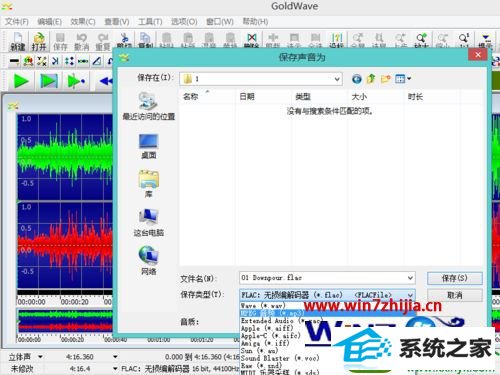Click the Copy (复制) toolbar icon

[x=145, y=40]
